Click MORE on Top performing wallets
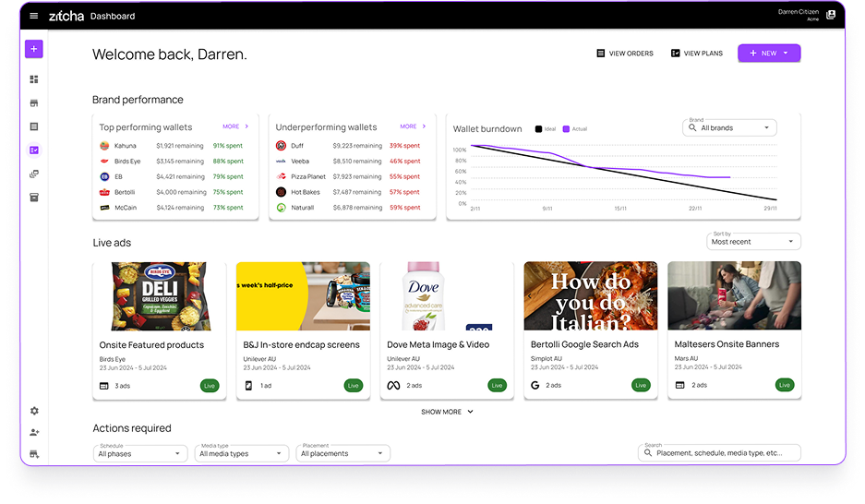865x504 pixels. (x=235, y=126)
